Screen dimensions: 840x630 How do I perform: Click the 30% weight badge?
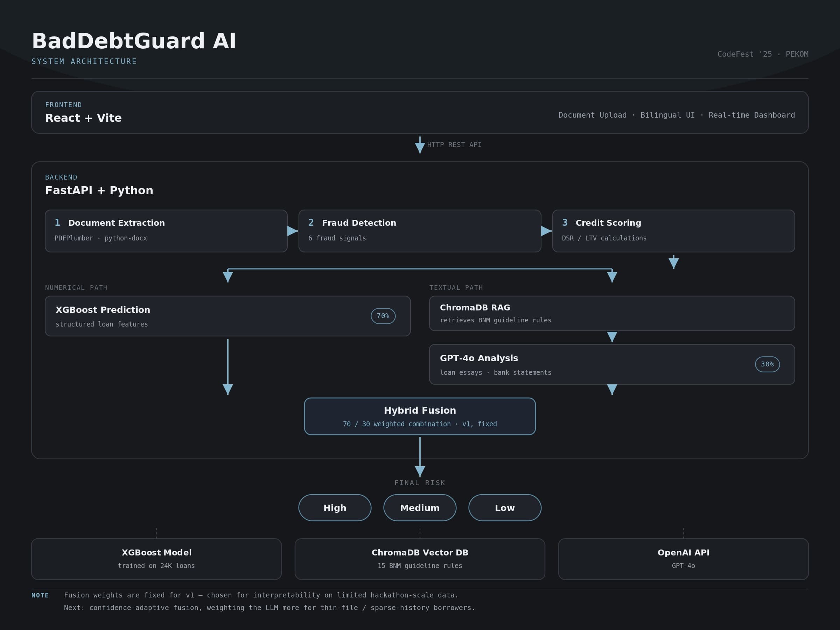[x=768, y=364]
